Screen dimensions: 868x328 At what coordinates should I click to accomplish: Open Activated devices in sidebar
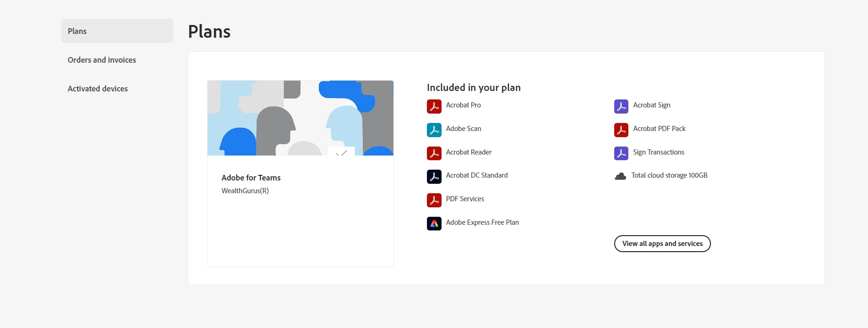[98, 89]
